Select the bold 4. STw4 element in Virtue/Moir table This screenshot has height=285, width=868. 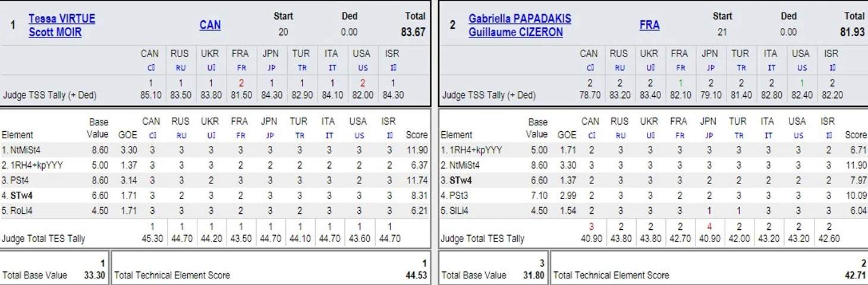pos(21,195)
